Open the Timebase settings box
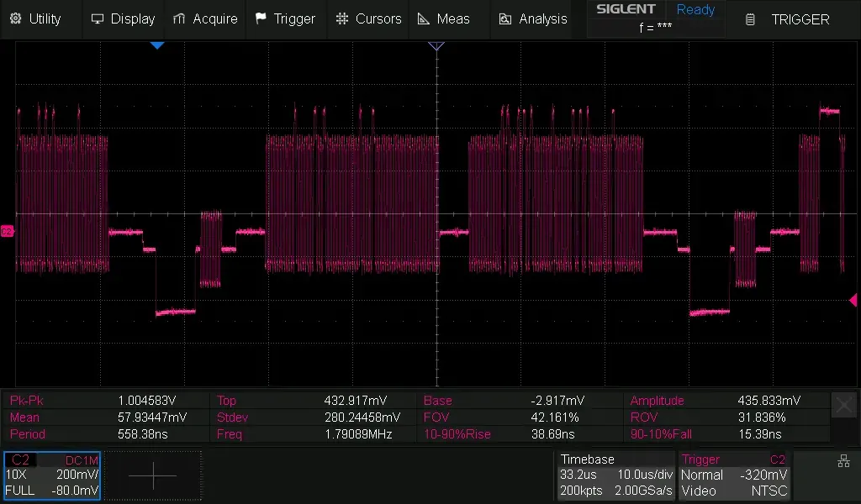 click(615, 475)
